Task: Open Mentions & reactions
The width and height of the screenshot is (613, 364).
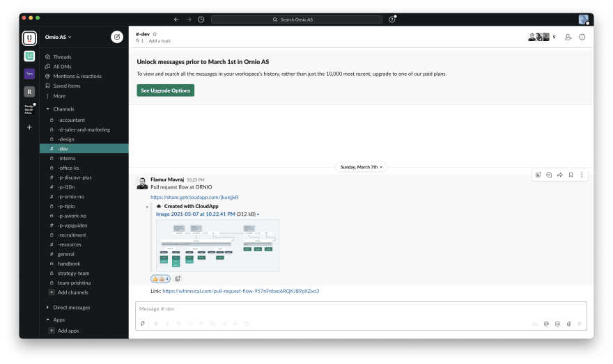Action: tap(77, 76)
